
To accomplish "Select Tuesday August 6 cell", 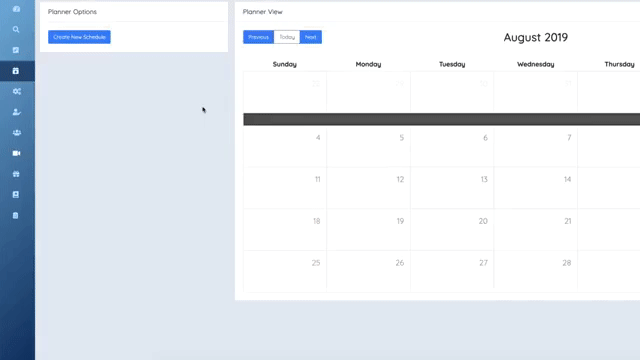I will 452,146.
